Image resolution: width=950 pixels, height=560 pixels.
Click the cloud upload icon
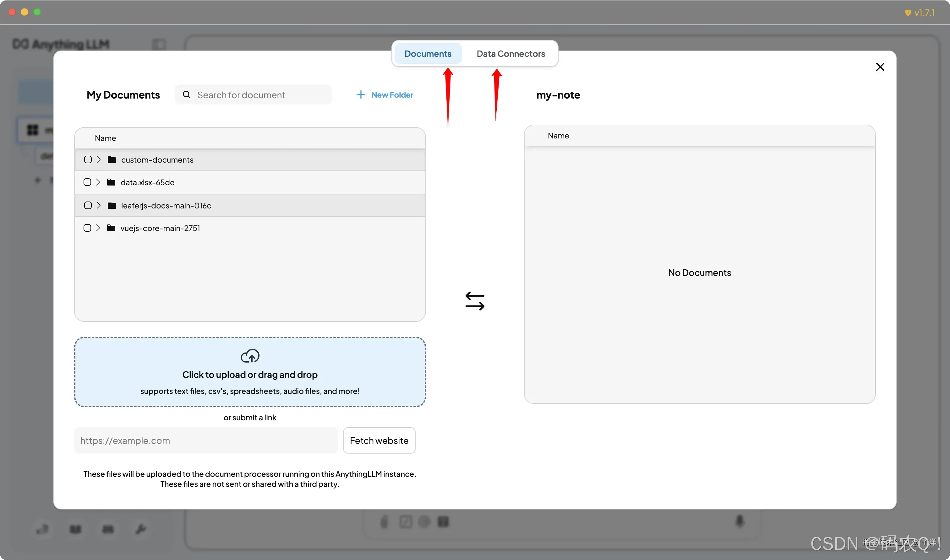250,355
